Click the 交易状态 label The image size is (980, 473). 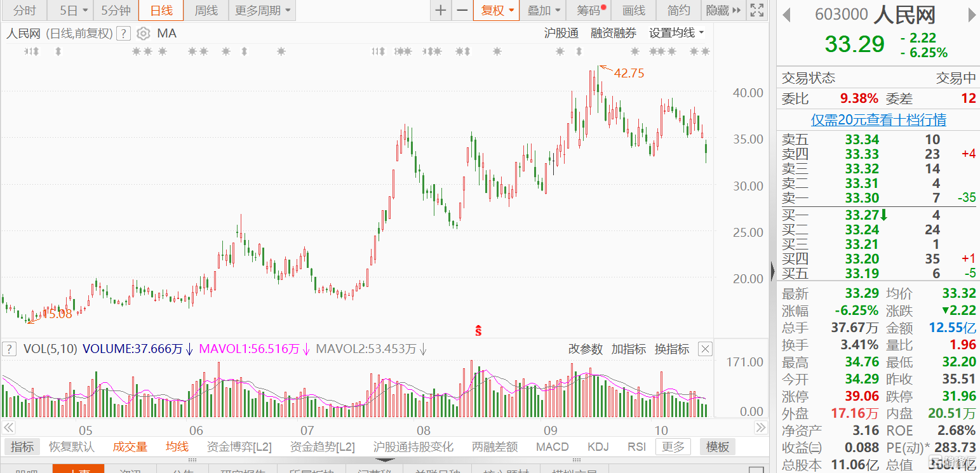[808, 78]
